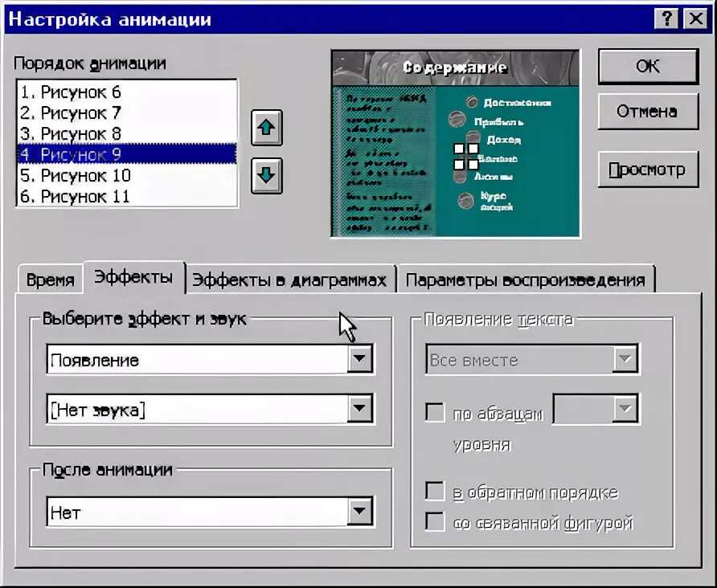
Task: Select 5. Рисунок 10 in the list
Action: (127, 175)
